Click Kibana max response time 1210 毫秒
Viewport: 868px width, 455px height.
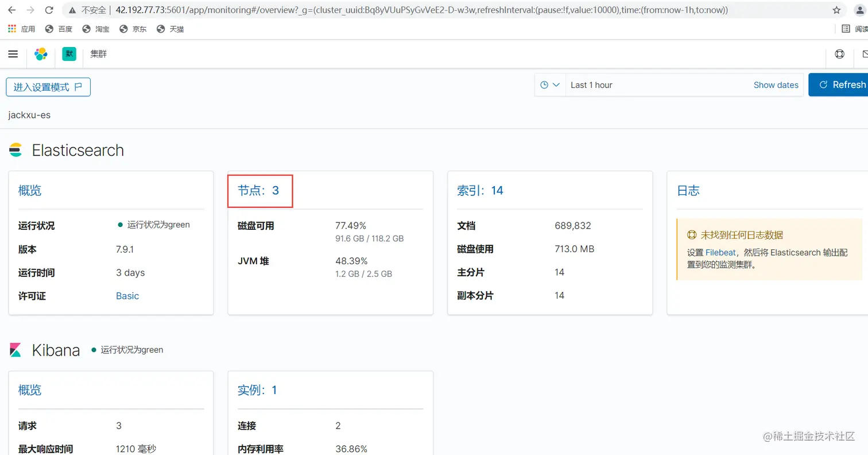[x=136, y=449]
